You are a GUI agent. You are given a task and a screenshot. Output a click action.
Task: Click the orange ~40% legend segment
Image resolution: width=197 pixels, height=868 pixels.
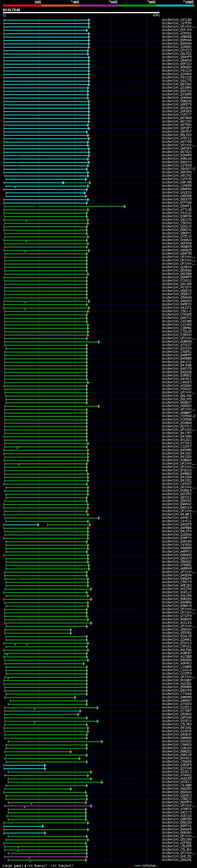[x=60, y=6]
